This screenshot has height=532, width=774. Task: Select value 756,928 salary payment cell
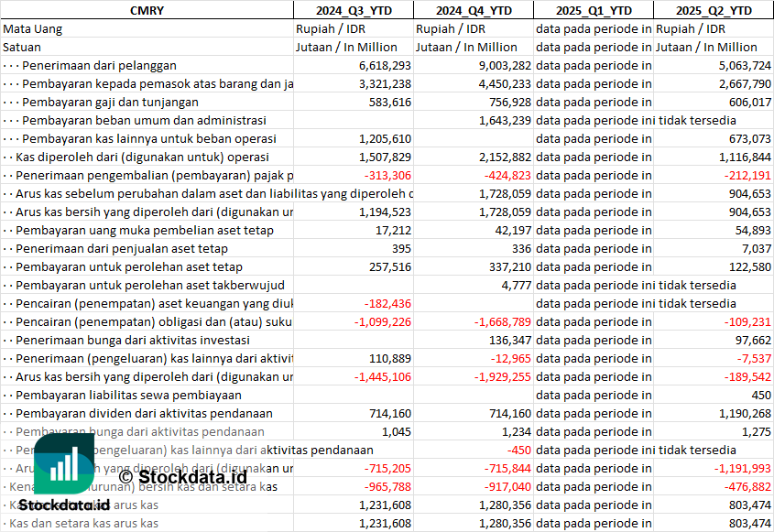tap(474, 103)
